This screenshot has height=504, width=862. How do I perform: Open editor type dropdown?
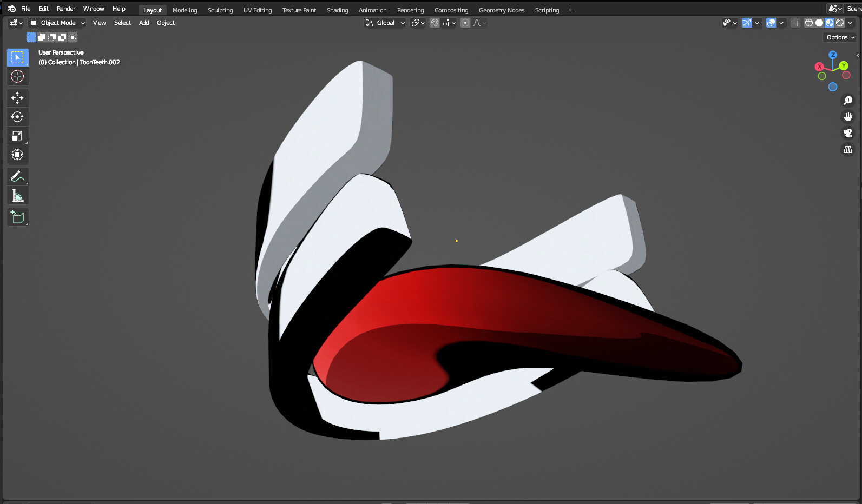(x=16, y=23)
